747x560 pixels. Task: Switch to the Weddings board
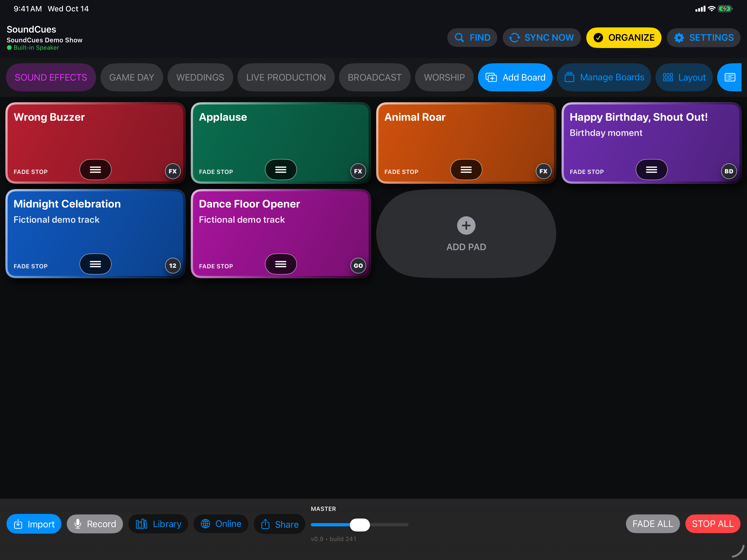200,77
